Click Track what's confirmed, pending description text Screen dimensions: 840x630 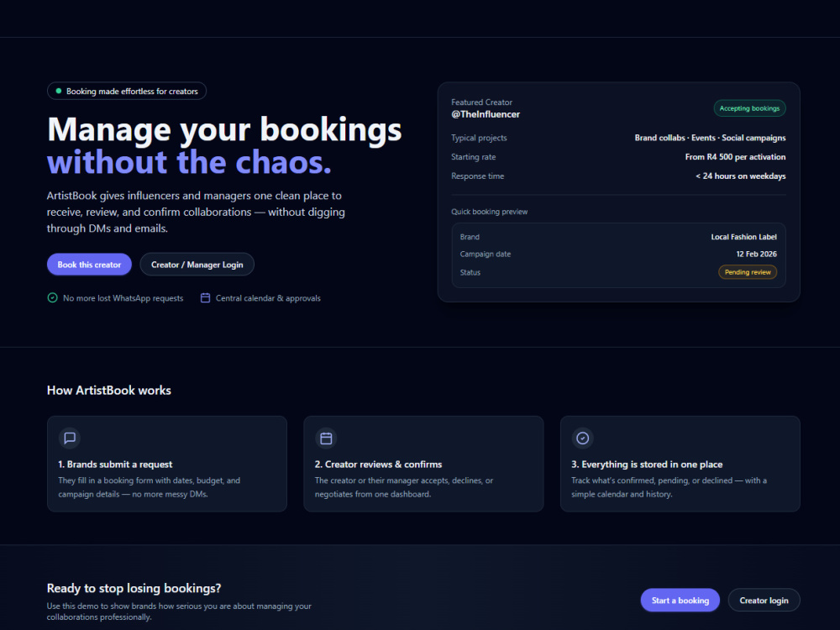(x=669, y=487)
